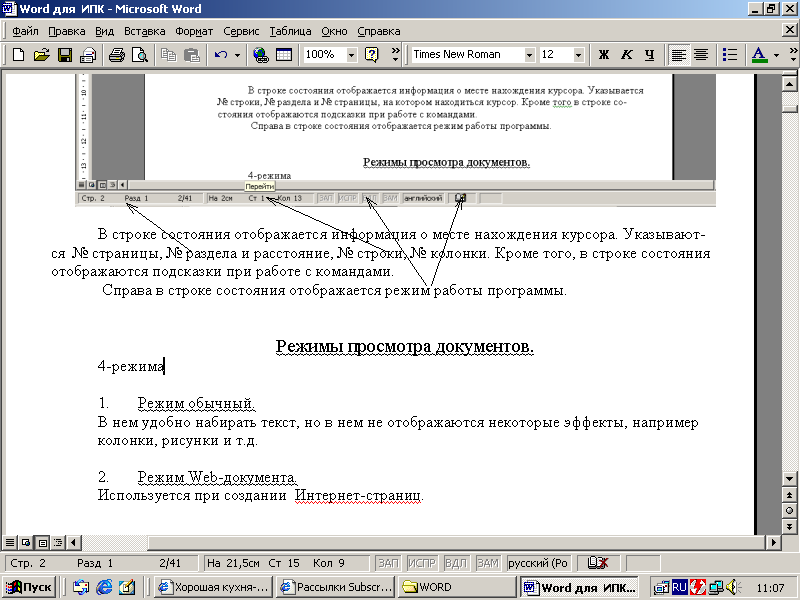Screen dimensions: 800x600
Task: Switch to Print Layout view button
Action: 43,542
